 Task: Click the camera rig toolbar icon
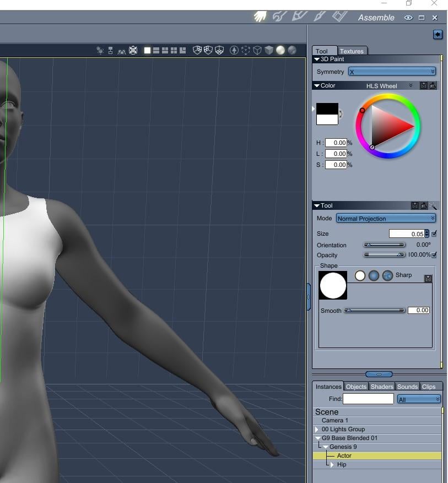[122, 51]
